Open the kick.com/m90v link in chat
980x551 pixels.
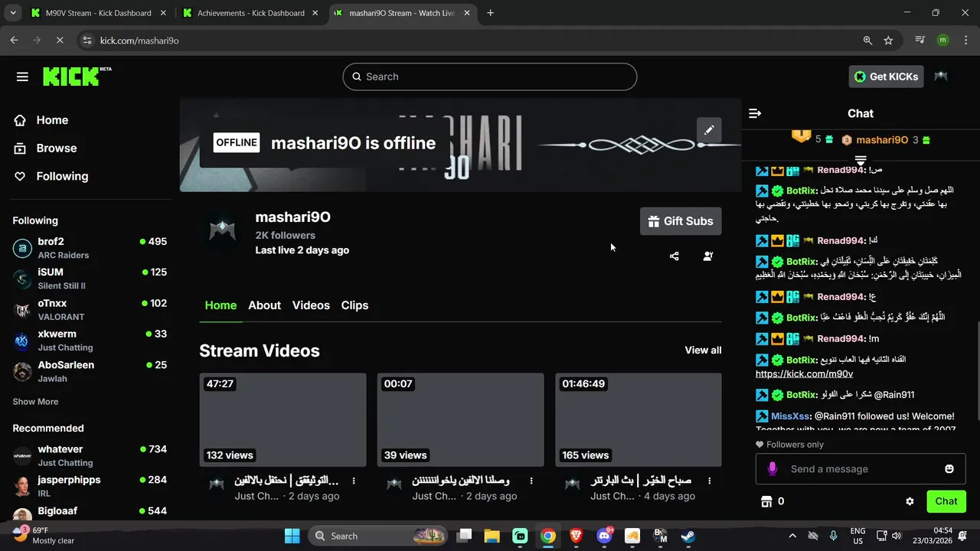coord(804,374)
